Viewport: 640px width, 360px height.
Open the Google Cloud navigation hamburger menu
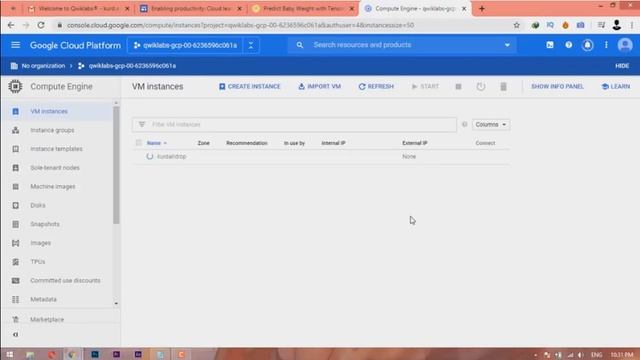point(16,45)
